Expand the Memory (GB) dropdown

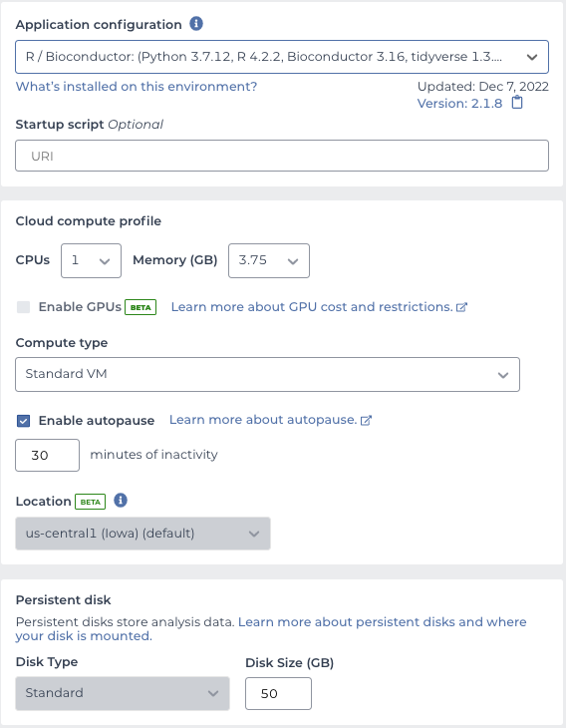click(x=269, y=261)
